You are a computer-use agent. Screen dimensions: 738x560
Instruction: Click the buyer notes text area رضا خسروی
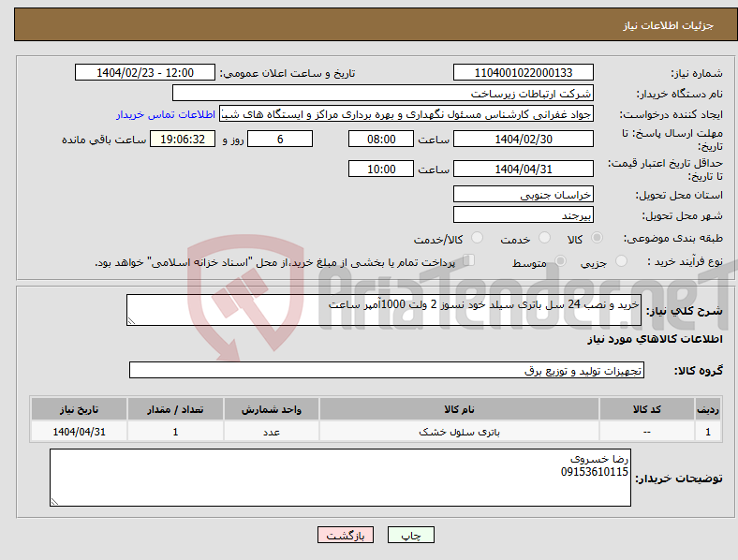(340, 478)
